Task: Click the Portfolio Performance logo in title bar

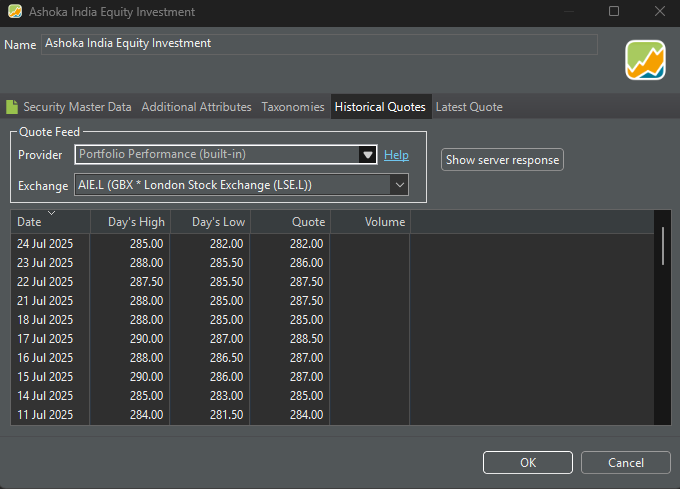Action: [15, 11]
